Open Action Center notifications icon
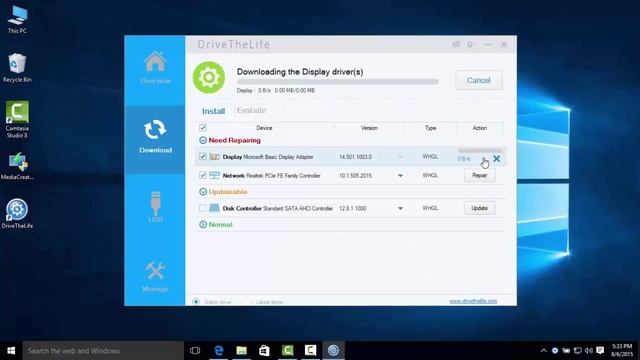Image resolution: width=640 pixels, height=360 pixels. coord(600,351)
